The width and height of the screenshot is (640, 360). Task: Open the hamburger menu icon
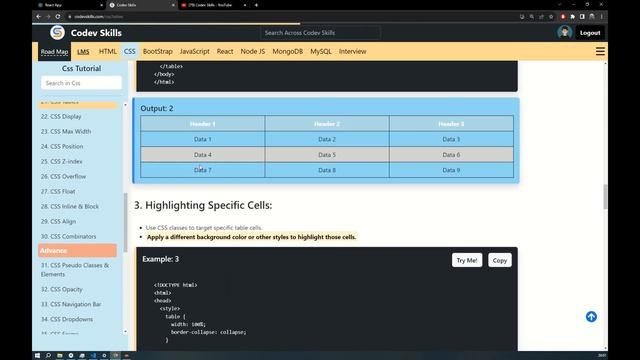coord(600,51)
